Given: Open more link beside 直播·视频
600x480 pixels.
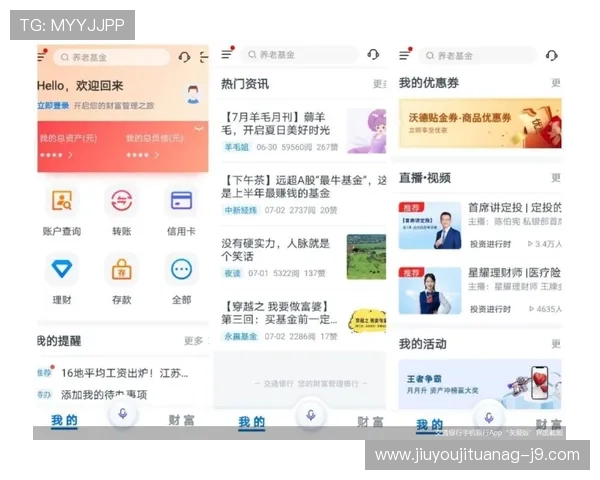Looking at the screenshot, I should tap(556, 178).
